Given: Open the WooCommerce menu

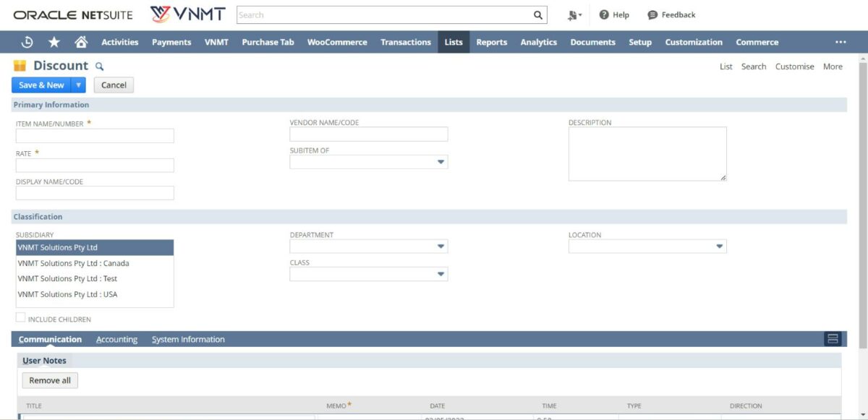Looking at the screenshot, I should click(x=337, y=42).
